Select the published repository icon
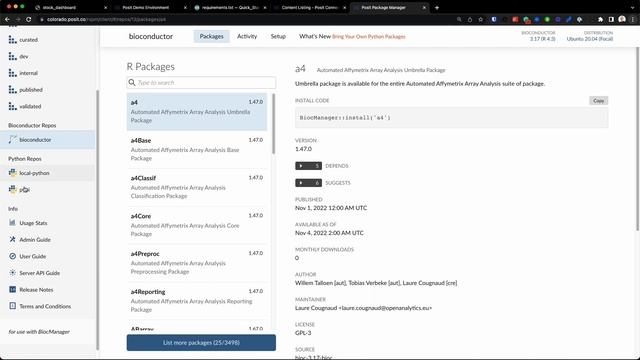This screenshot has width=640, height=360. coord(13,90)
